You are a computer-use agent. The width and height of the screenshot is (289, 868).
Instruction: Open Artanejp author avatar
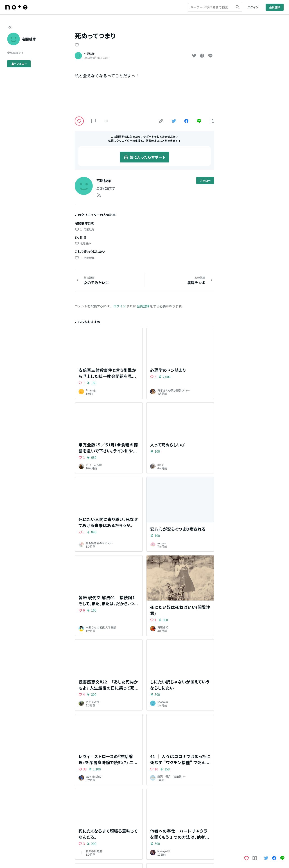click(81, 392)
